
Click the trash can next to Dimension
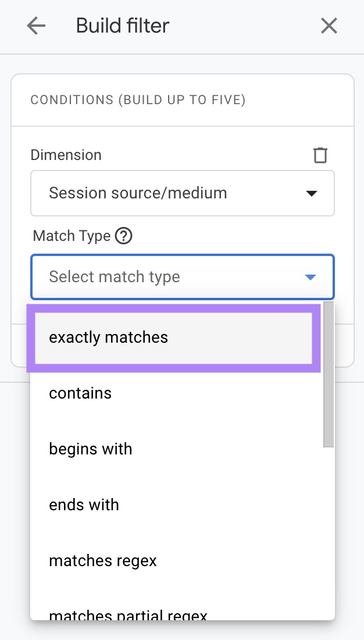pos(320,154)
